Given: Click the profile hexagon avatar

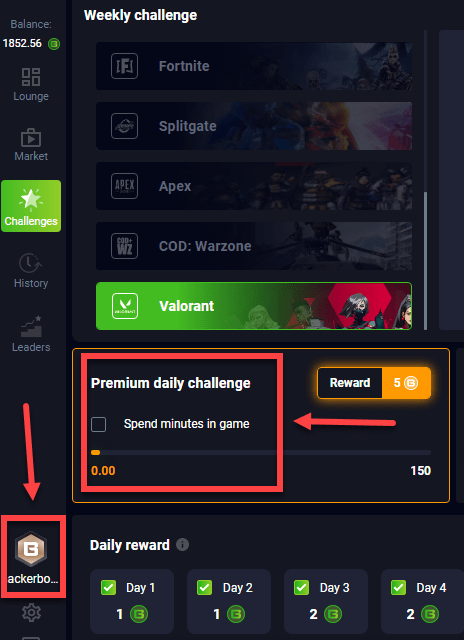Looking at the screenshot, I should 31,549.
